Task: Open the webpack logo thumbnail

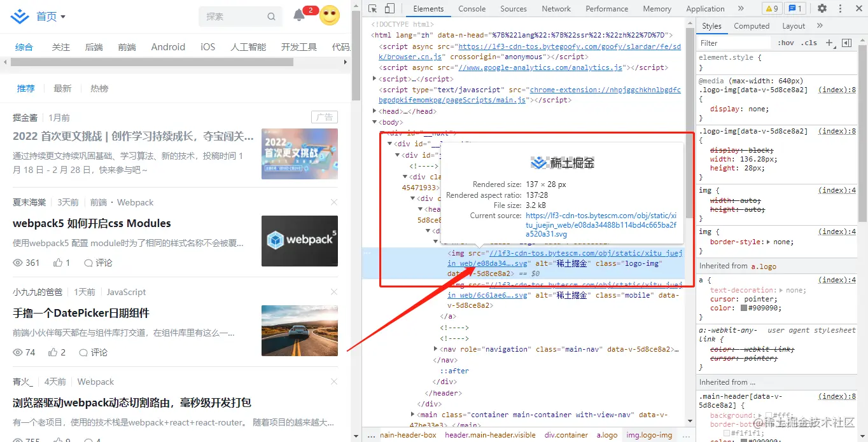Action: tap(300, 241)
